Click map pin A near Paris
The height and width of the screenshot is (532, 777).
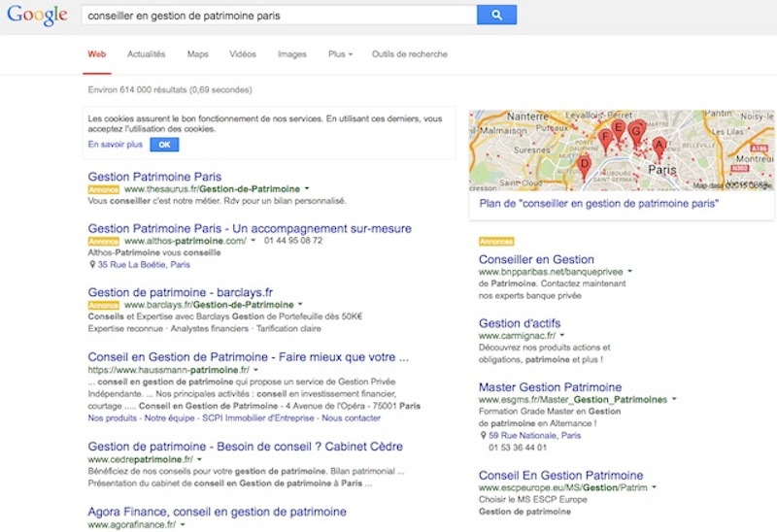pyautogui.click(x=659, y=149)
